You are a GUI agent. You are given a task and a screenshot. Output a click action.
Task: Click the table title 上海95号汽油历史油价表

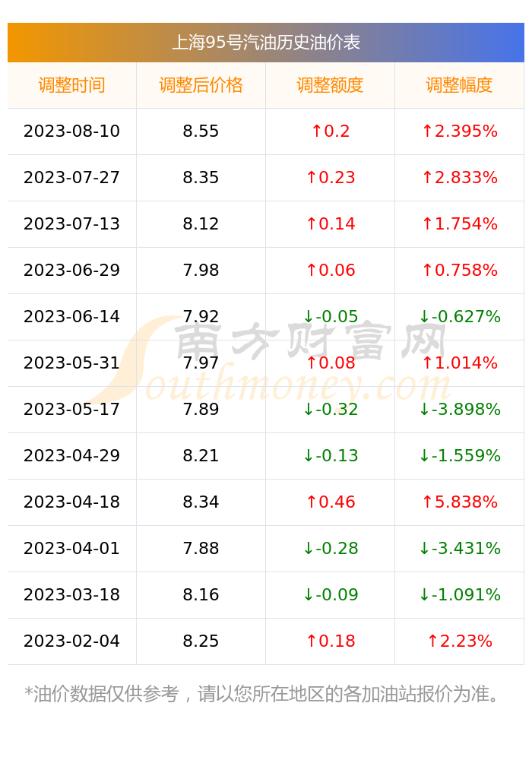tap(266, 42)
